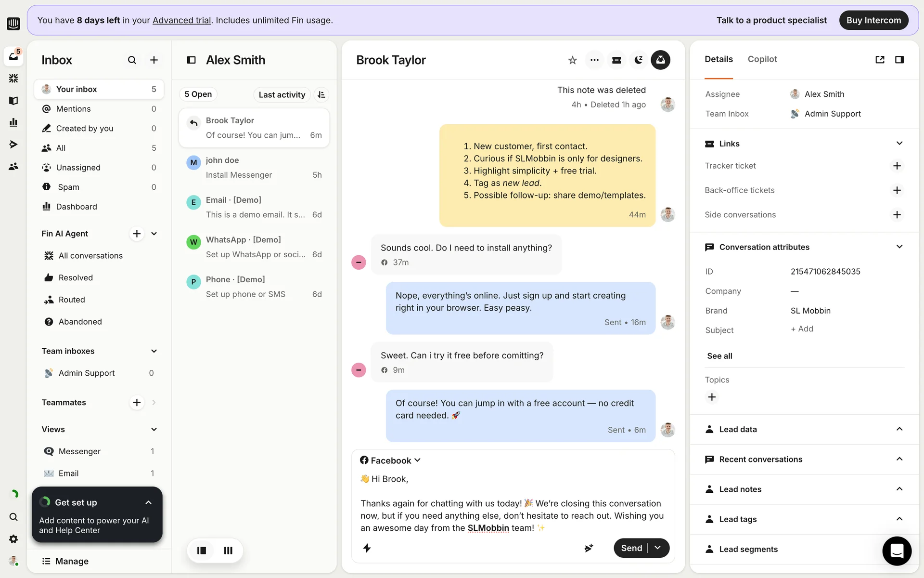Click the sort order icon beside Last activity

pyautogui.click(x=321, y=95)
